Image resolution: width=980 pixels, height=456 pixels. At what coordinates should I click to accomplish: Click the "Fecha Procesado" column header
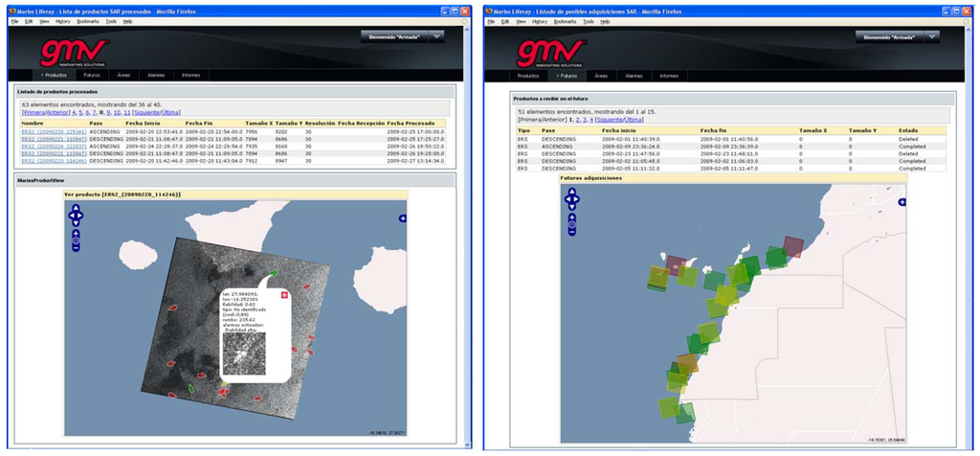(412, 124)
